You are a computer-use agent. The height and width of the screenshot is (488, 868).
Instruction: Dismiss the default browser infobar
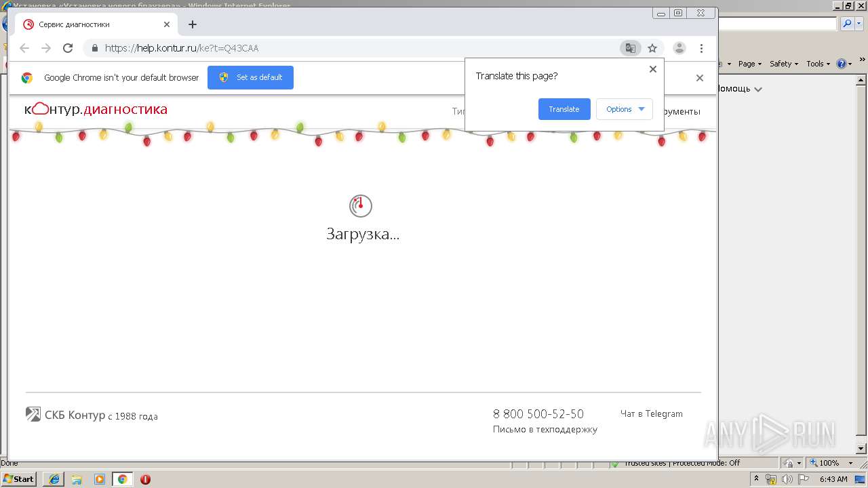click(x=700, y=78)
